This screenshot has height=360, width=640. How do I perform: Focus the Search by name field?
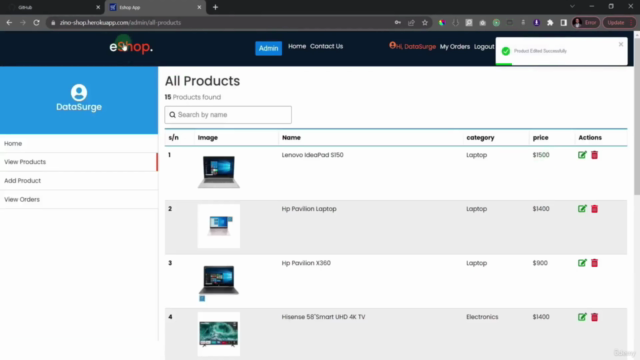pos(228,115)
